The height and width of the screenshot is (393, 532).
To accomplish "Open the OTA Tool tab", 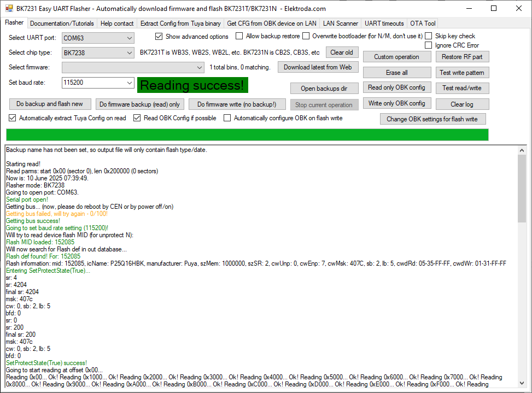I will [423, 24].
